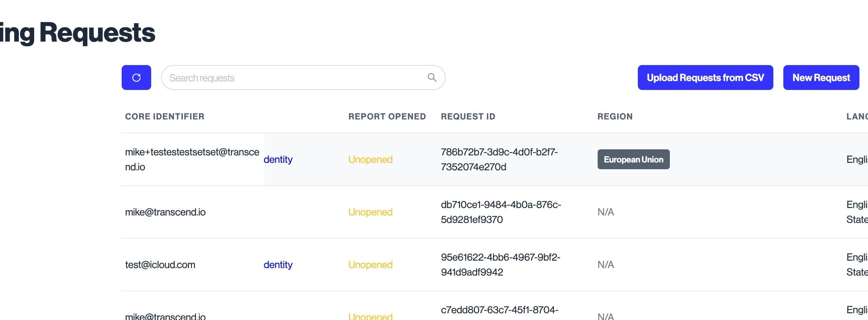Select request ID starting with 95e61622

click(500, 265)
